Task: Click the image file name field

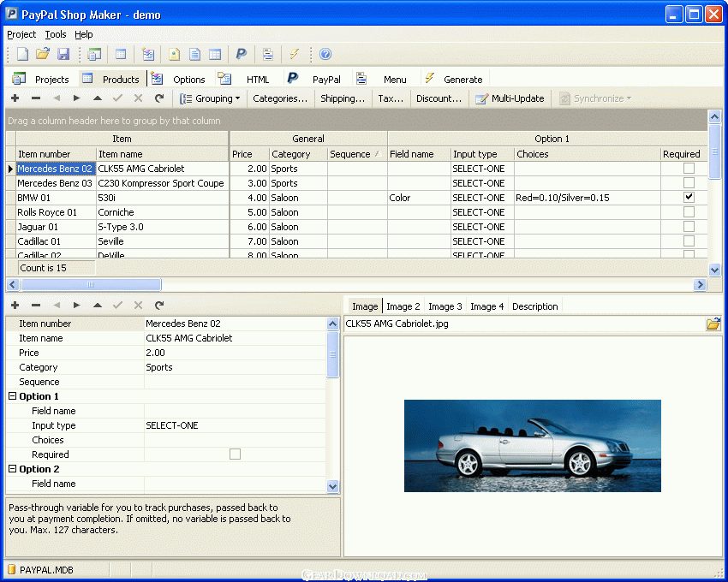Action: coord(525,324)
